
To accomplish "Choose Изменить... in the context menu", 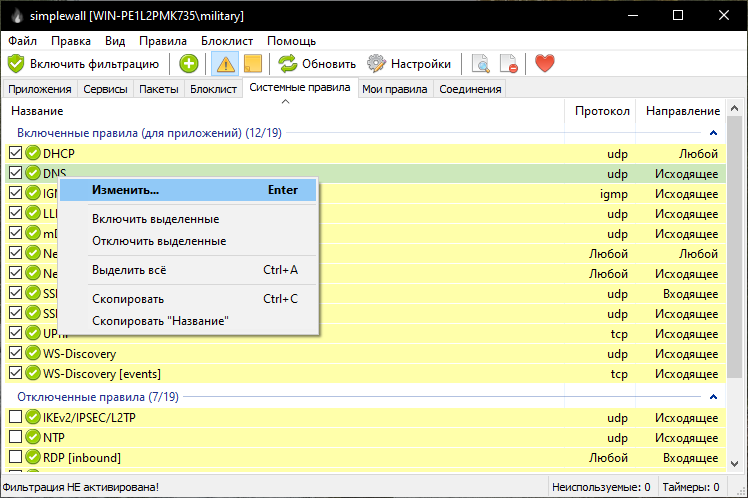I will (x=125, y=190).
